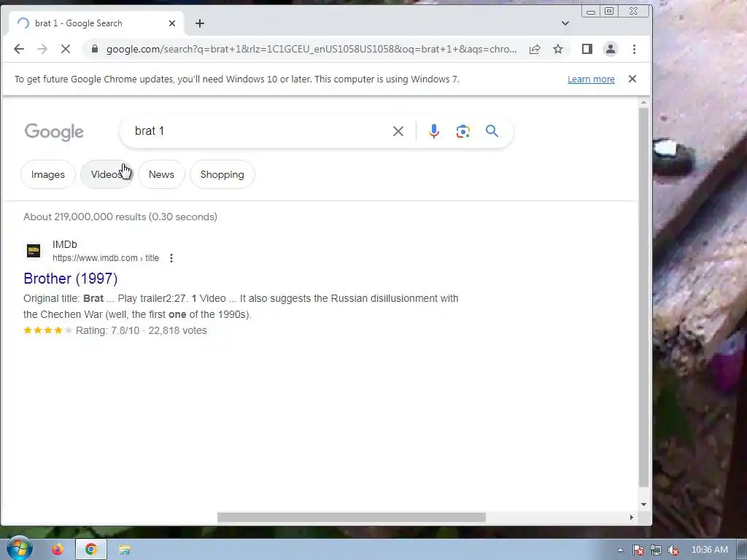Launch Firefox from the taskbar
The height and width of the screenshot is (560, 747).
[58, 550]
